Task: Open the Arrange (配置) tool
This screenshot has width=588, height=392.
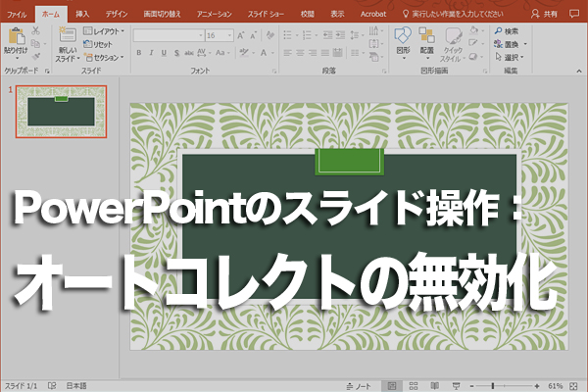Action: coord(427,39)
